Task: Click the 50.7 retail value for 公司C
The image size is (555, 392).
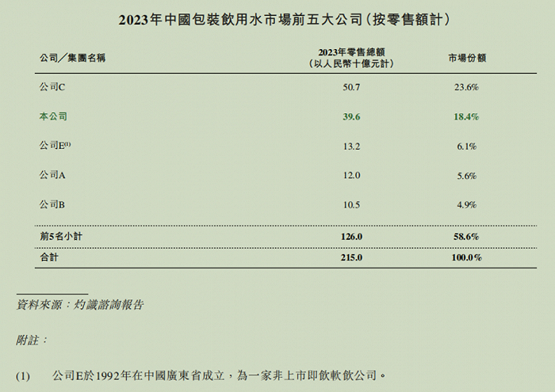Action: (x=351, y=87)
